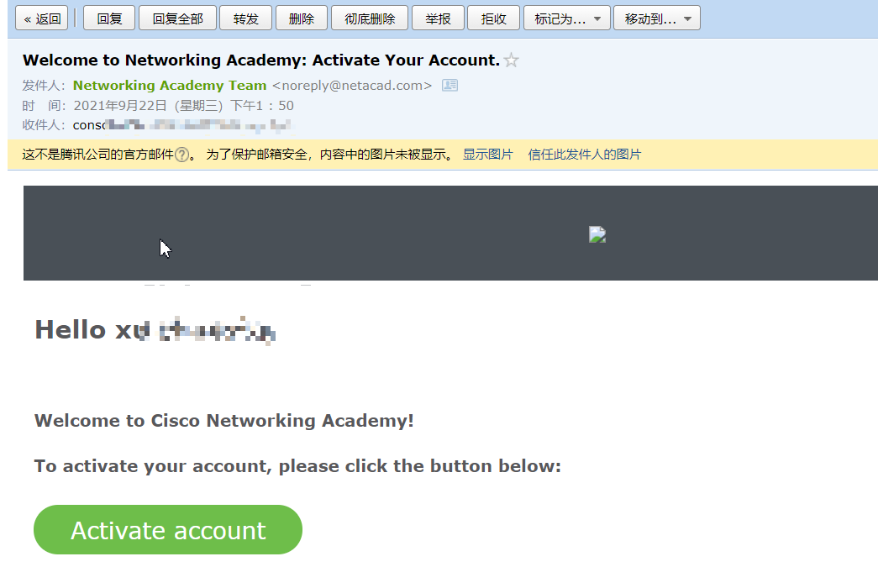The width and height of the screenshot is (878, 588).
Task: Open the 移动到... dropdown
Action: tap(657, 18)
